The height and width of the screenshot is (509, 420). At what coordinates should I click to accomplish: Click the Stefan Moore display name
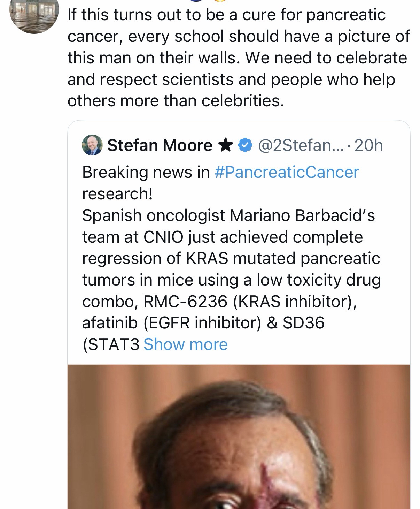[160, 145]
